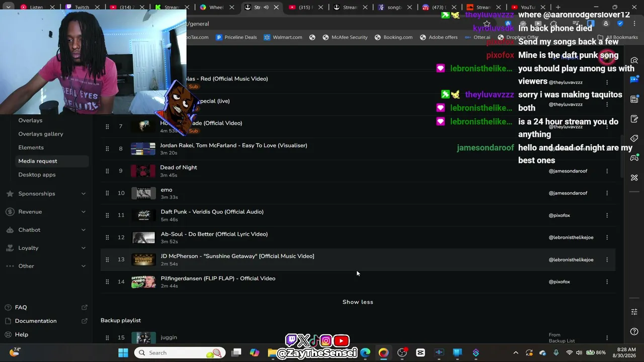
Task: Open the tab search dropdown chevron
Action: [8, 7]
